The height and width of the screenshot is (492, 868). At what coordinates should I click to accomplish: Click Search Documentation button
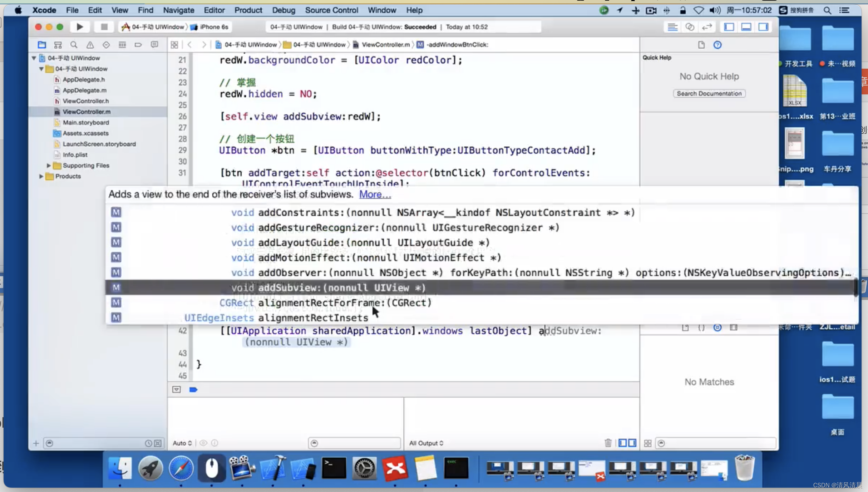tap(709, 93)
